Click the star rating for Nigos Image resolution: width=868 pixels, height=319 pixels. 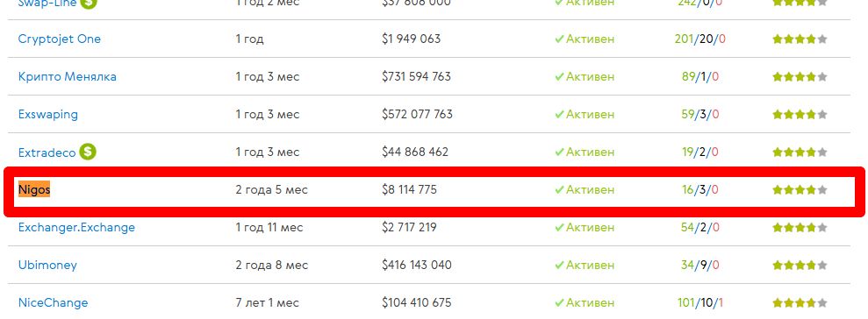800,189
